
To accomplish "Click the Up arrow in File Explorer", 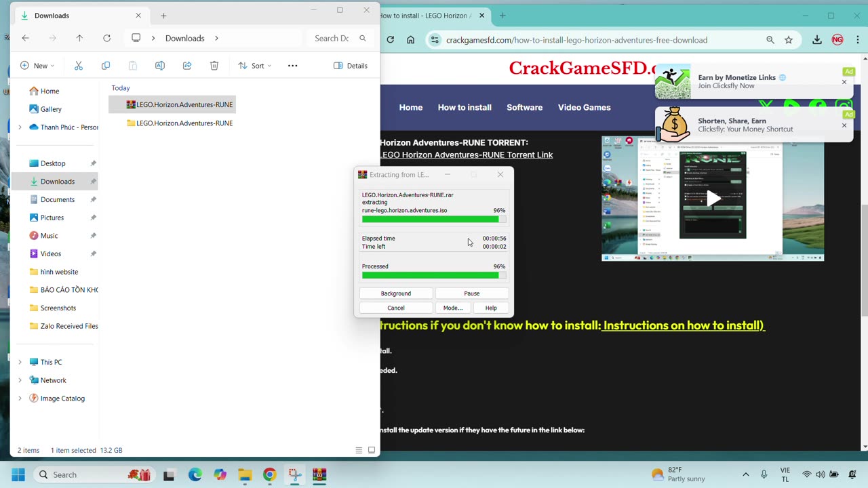I will pyautogui.click(x=79, y=39).
